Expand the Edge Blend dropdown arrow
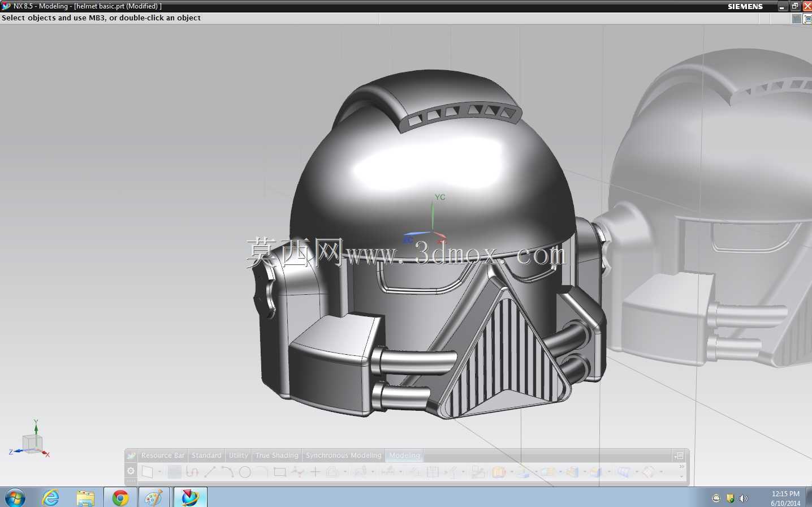This screenshot has height=507, width=812. (x=585, y=471)
